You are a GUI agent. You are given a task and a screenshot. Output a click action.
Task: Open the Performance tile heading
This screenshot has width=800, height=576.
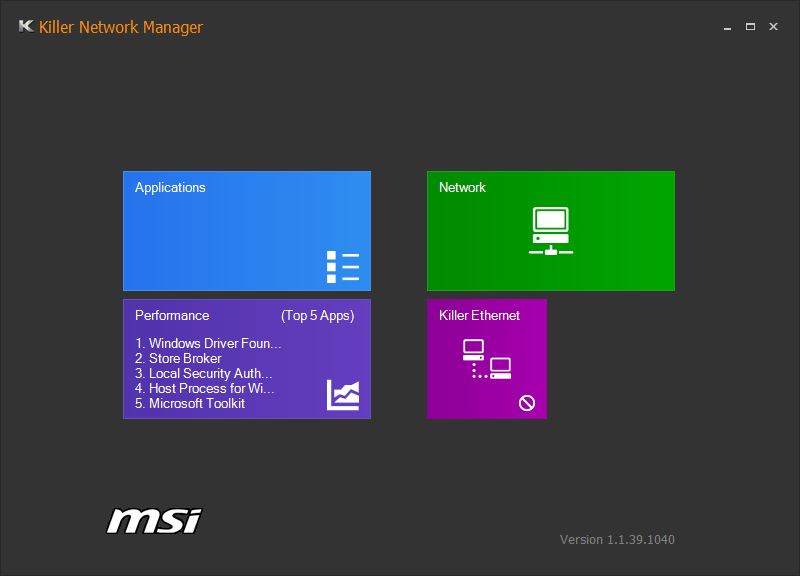(172, 315)
